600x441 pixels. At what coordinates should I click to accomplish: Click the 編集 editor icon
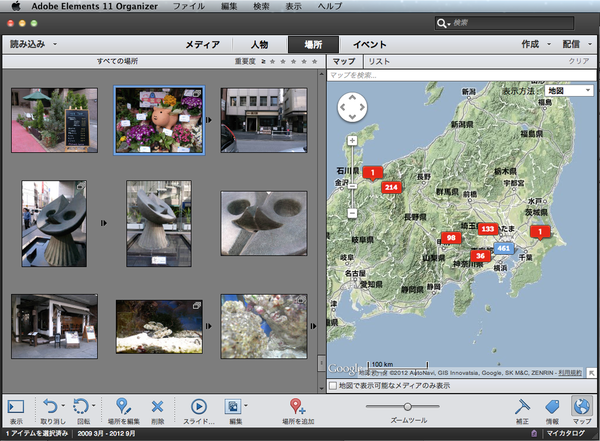click(x=233, y=407)
